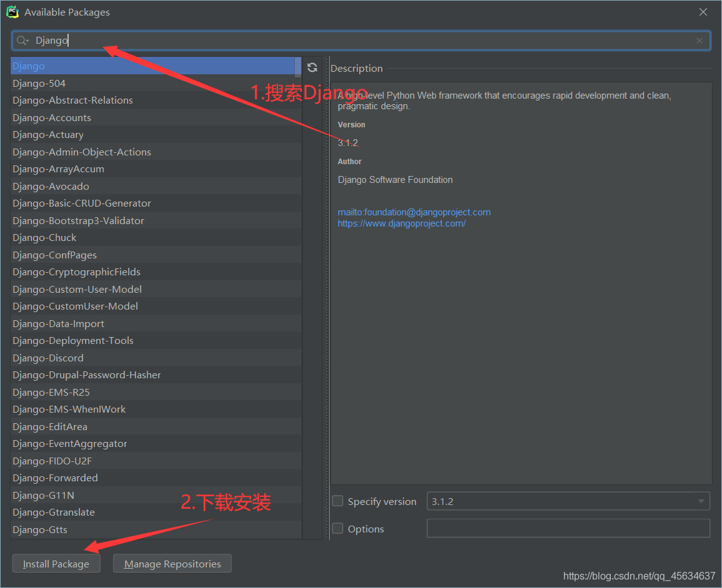The height and width of the screenshot is (588, 722).
Task: Select the Django-ArrayAccum package
Action: coord(156,169)
